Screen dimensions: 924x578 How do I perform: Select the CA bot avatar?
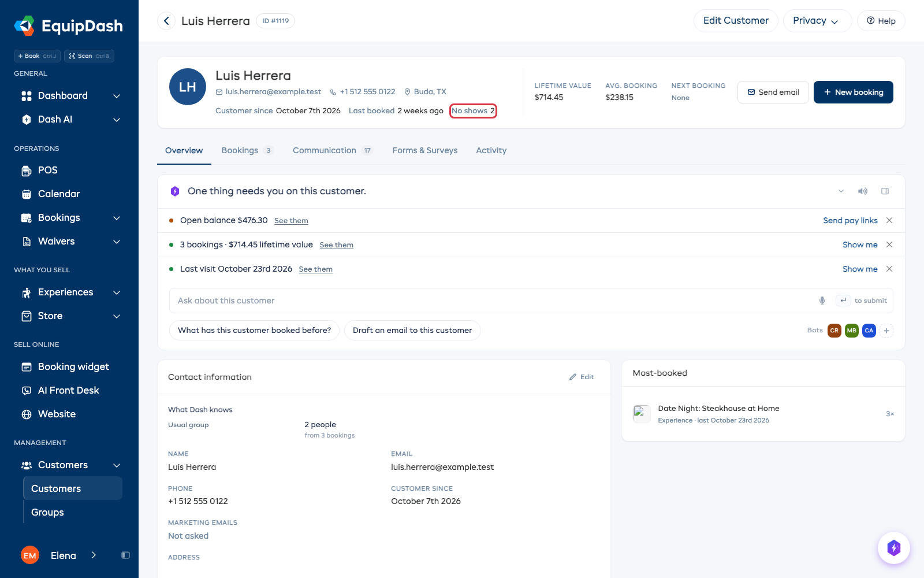tap(869, 331)
